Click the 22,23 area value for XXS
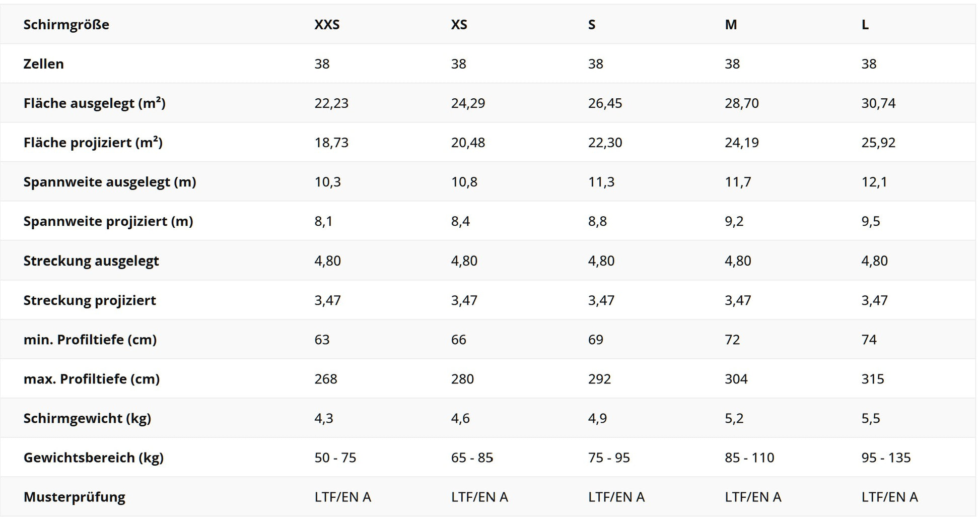Image resolution: width=980 pixels, height=517 pixels. pyautogui.click(x=331, y=103)
